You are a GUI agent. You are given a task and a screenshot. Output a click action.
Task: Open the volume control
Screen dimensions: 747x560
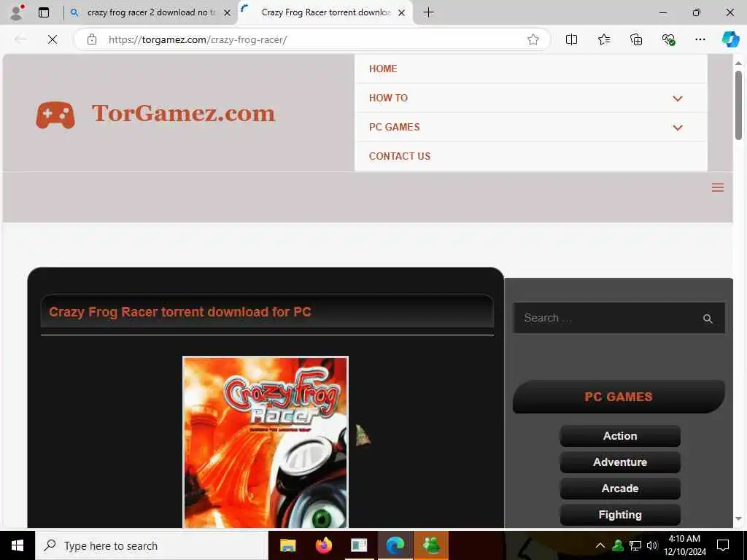[651, 545]
